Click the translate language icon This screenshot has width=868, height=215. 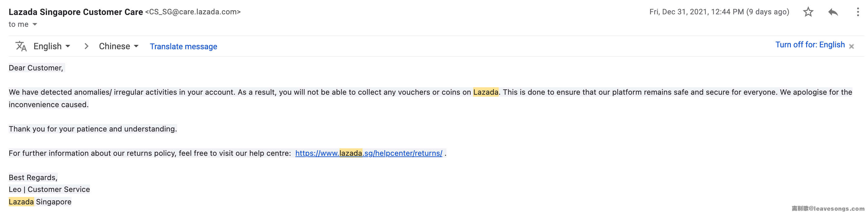[21, 46]
